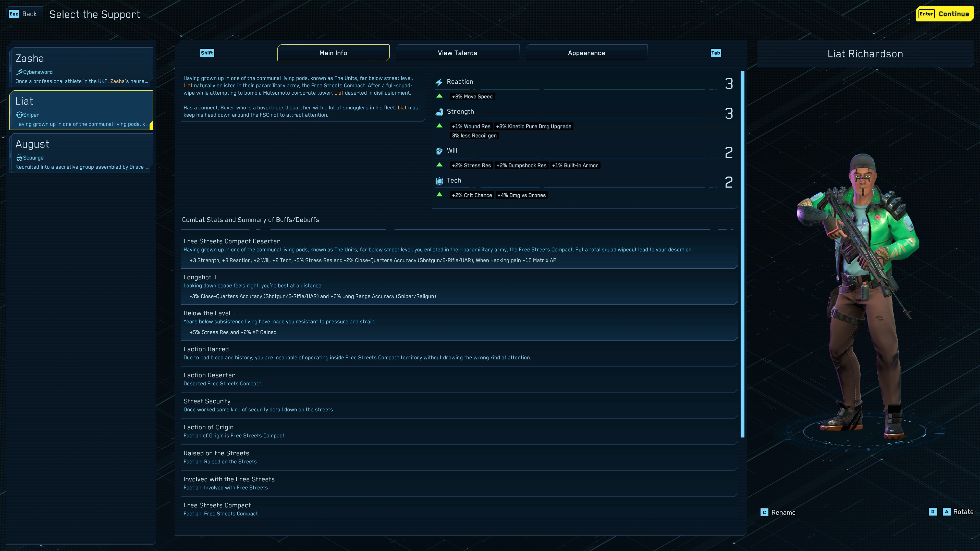Select Zasha as the support character
The image size is (980, 551).
pyautogui.click(x=81, y=67)
